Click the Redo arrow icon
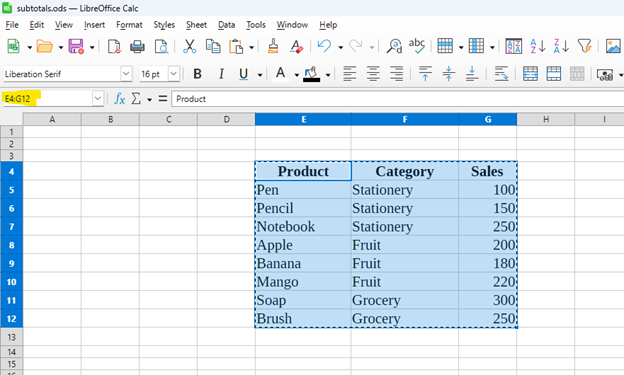The width and height of the screenshot is (624, 375). tap(355, 46)
